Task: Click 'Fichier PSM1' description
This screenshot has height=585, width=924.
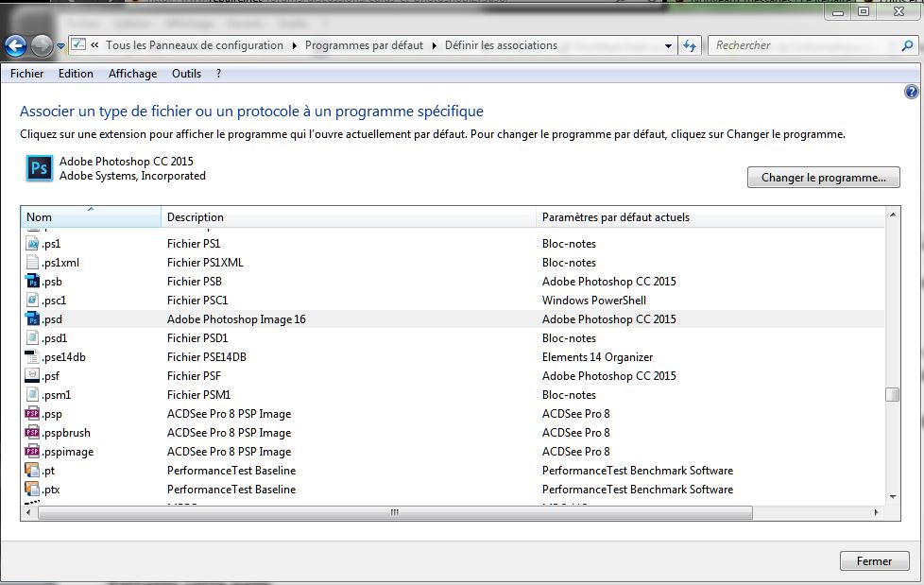Action: coord(198,394)
